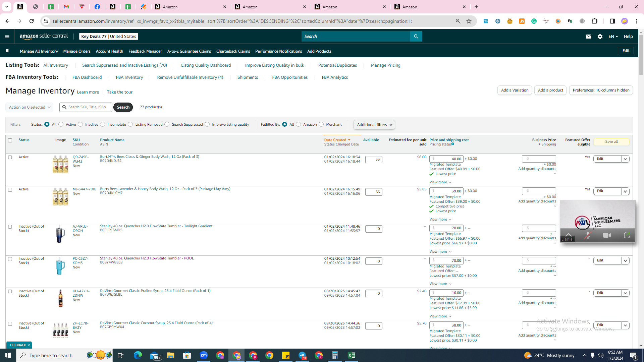
Task: Open Task View in the taskbar
Action: [121, 355]
